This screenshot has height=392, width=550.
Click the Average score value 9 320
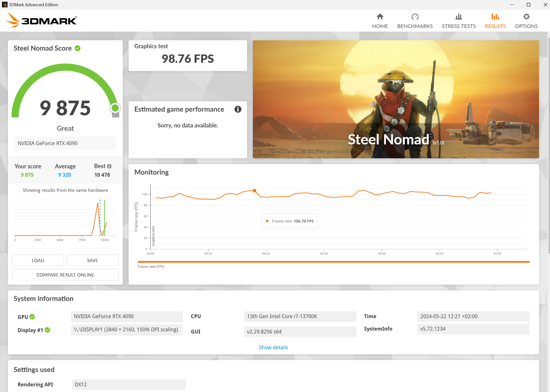point(64,174)
